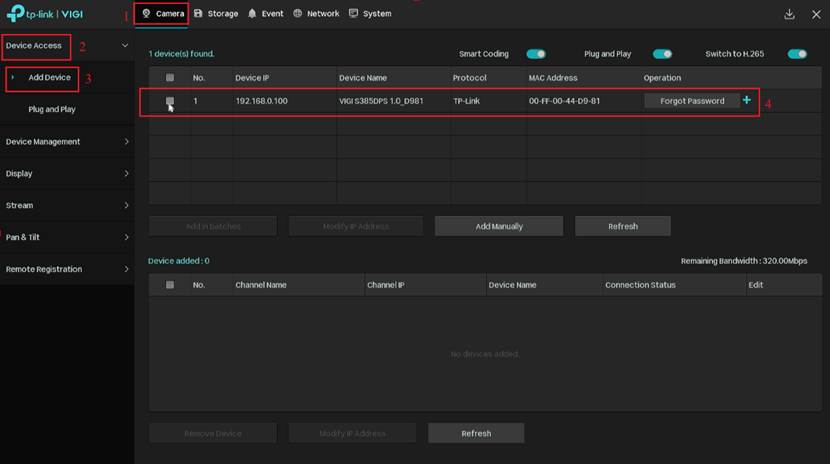The image size is (830, 464).
Task: Collapse the Device Access section
Action: pos(67,46)
